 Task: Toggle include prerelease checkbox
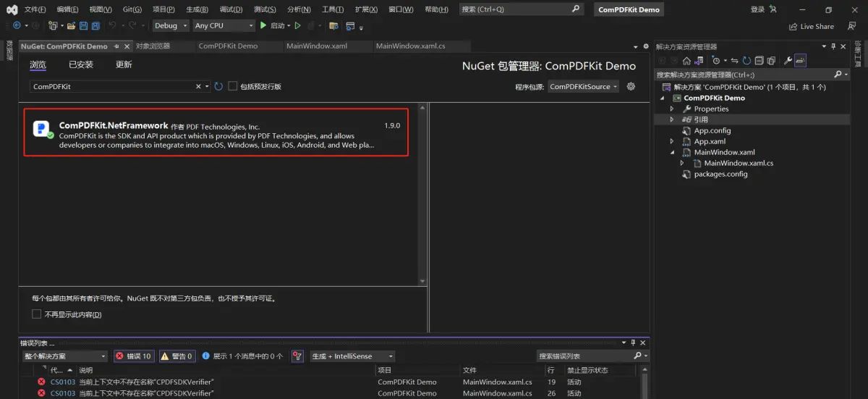tap(233, 86)
